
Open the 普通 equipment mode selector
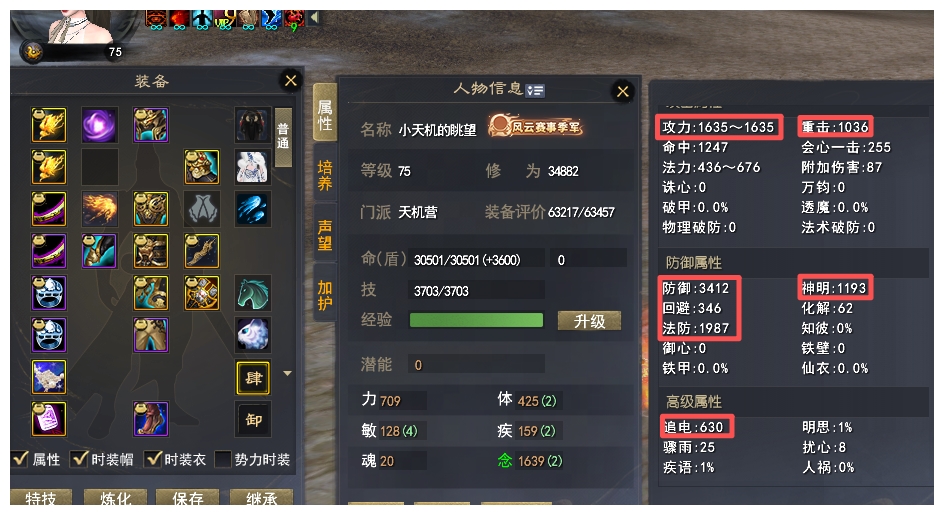283,137
